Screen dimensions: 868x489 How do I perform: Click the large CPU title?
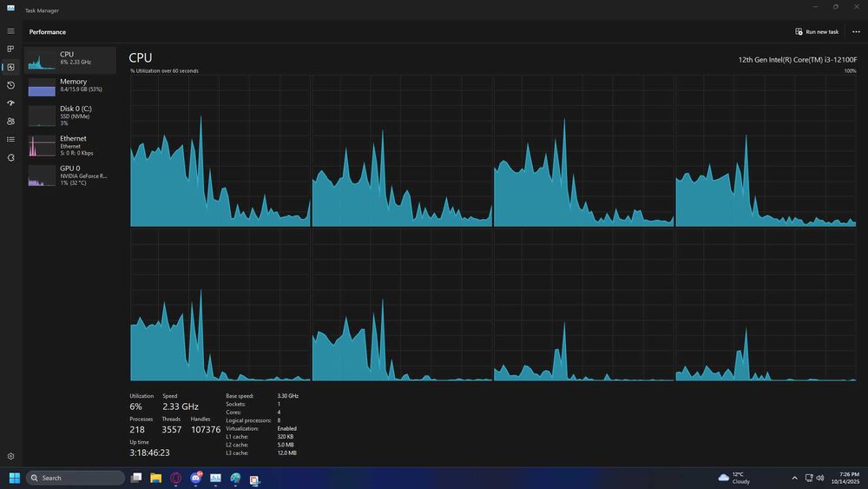pos(140,57)
